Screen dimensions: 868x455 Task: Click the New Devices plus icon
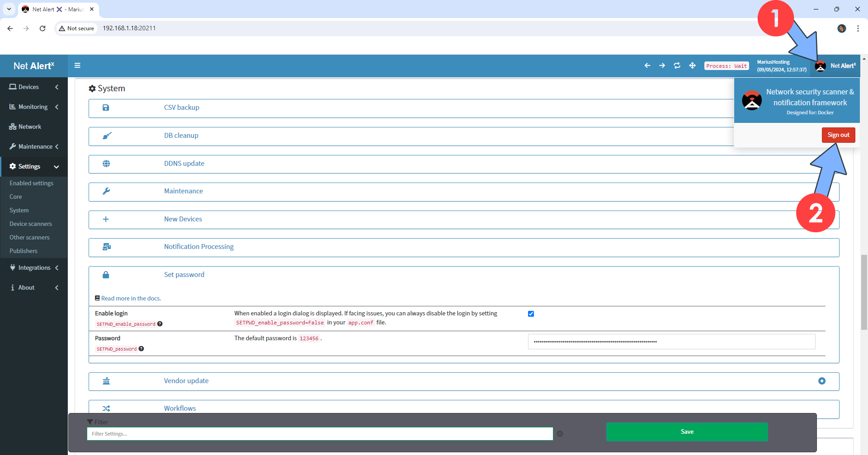106,219
